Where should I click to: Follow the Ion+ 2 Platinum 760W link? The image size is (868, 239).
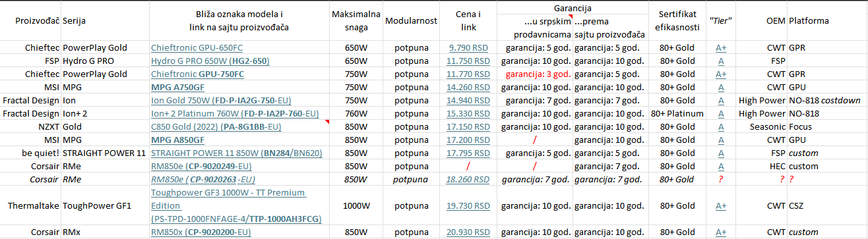235,114
